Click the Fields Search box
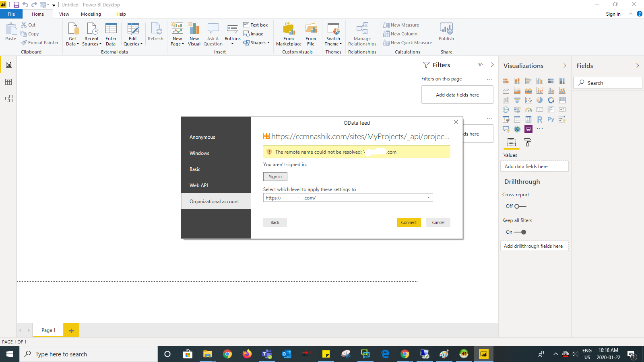The width and height of the screenshot is (644, 362). [607, 83]
